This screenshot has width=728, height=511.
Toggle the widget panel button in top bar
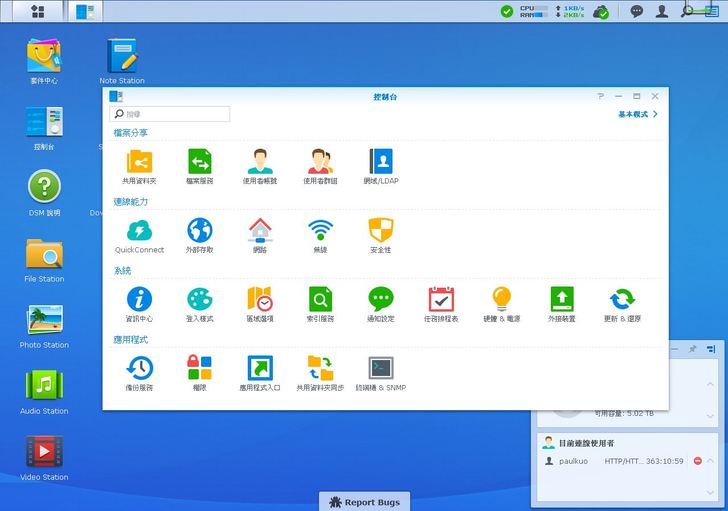[x=711, y=11]
